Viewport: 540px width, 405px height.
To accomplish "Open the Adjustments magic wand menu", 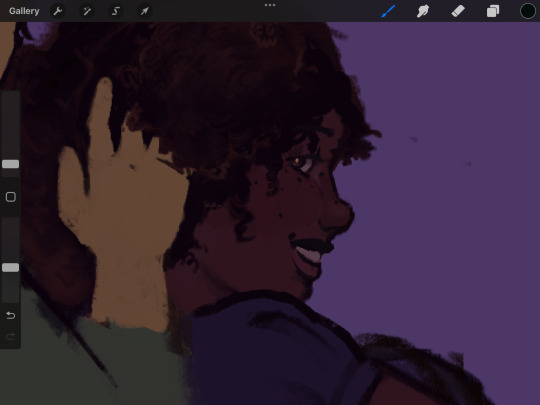I will click(x=87, y=11).
